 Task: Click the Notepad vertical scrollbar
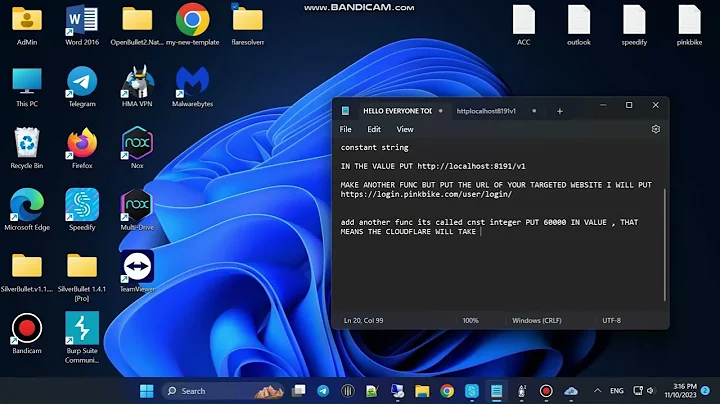coord(664,245)
